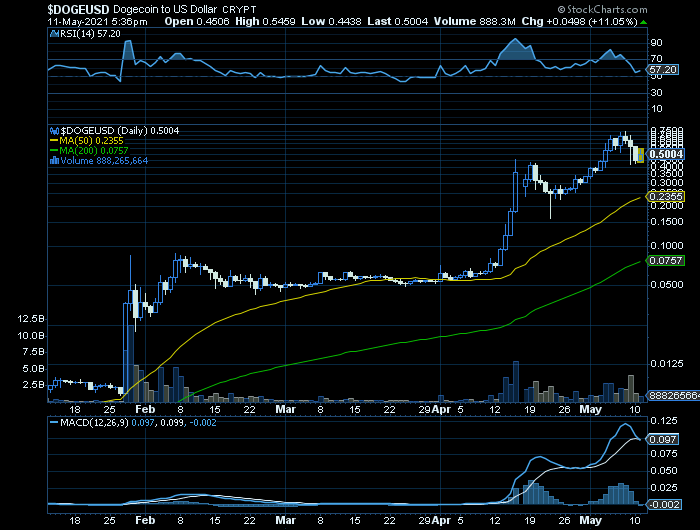Viewport: 700px width, 530px height.
Task: Click the 7.5B volume axis label
Action: [33, 352]
